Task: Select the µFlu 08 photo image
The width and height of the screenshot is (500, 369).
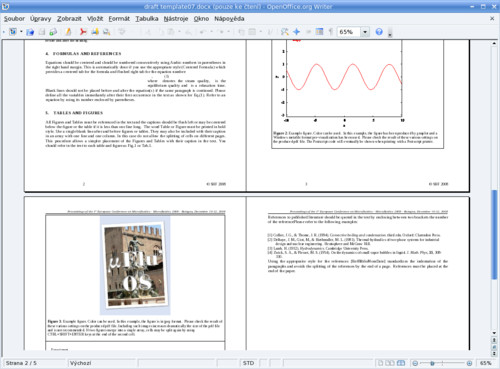Action: click(135, 265)
